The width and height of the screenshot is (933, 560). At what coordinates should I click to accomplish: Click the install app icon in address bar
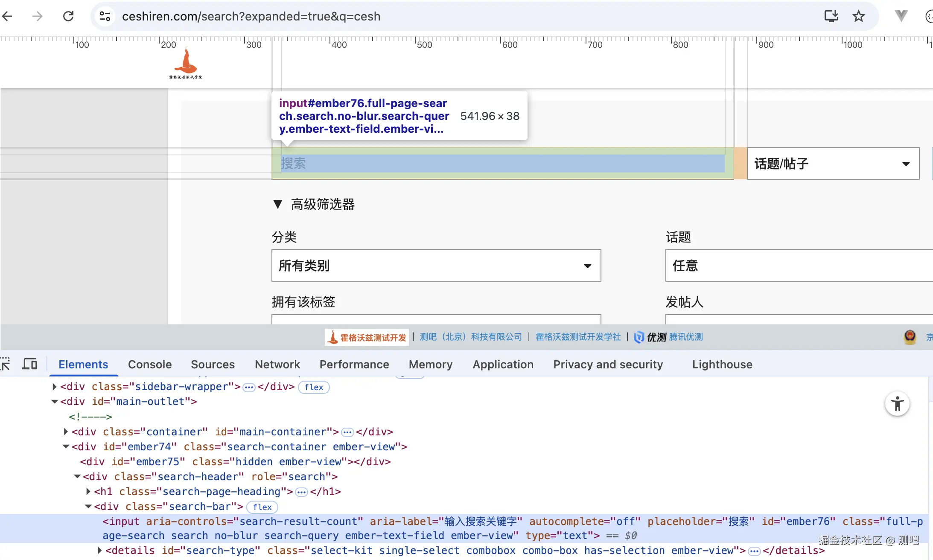[831, 16]
